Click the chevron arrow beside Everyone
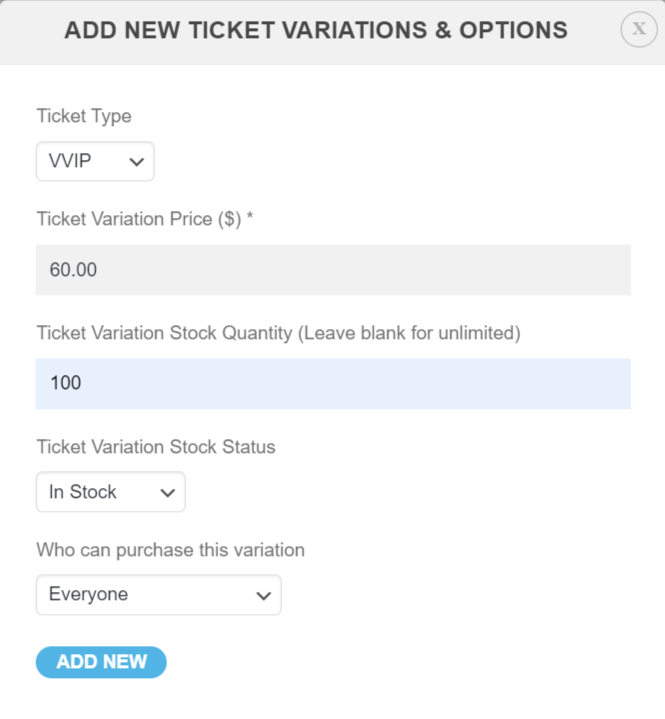 pos(263,596)
